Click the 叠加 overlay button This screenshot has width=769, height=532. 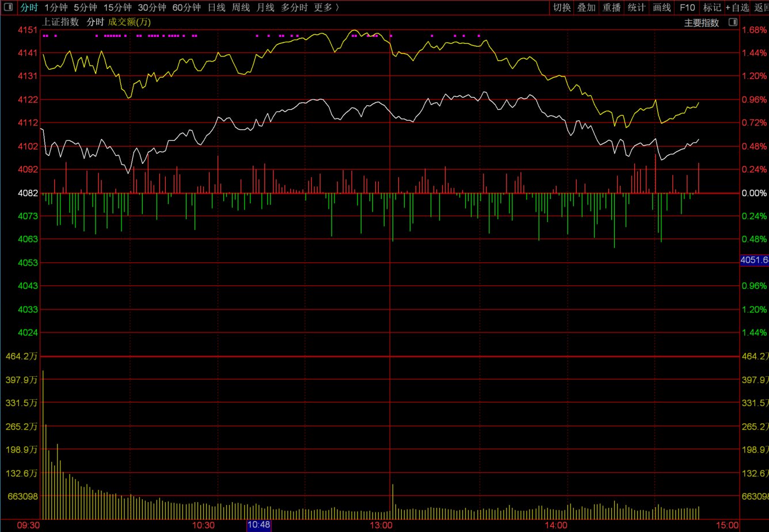tap(587, 7)
